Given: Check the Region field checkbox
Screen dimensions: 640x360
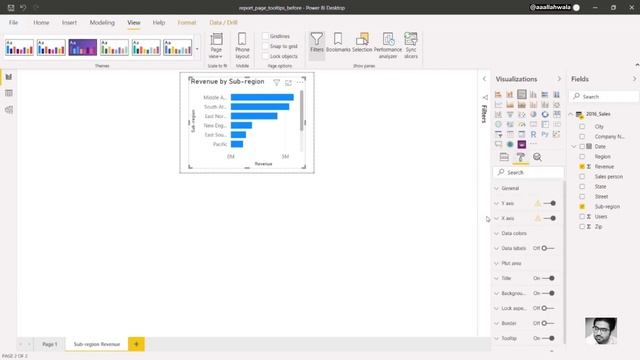Looking at the screenshot, I should 582,156.
